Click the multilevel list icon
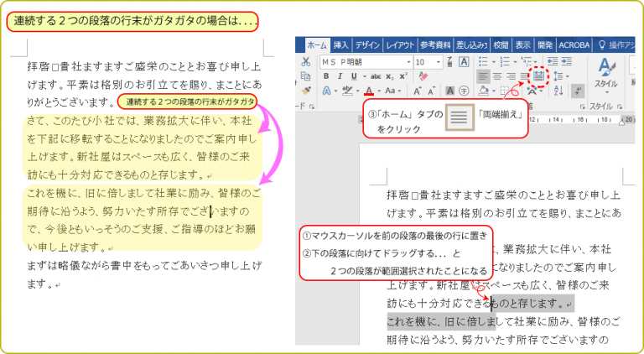Screen dimensions: 644x354 point(527,62)
